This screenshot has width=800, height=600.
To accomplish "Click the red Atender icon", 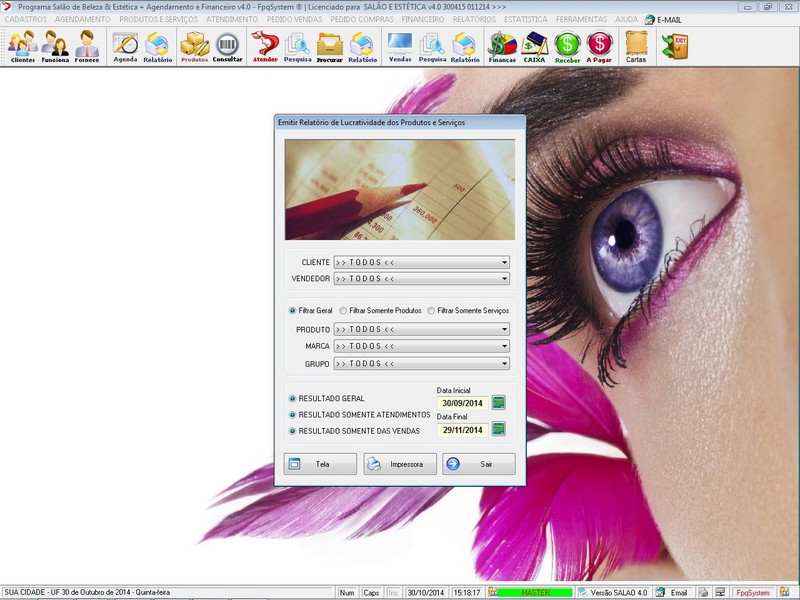I will pos(265,46).
